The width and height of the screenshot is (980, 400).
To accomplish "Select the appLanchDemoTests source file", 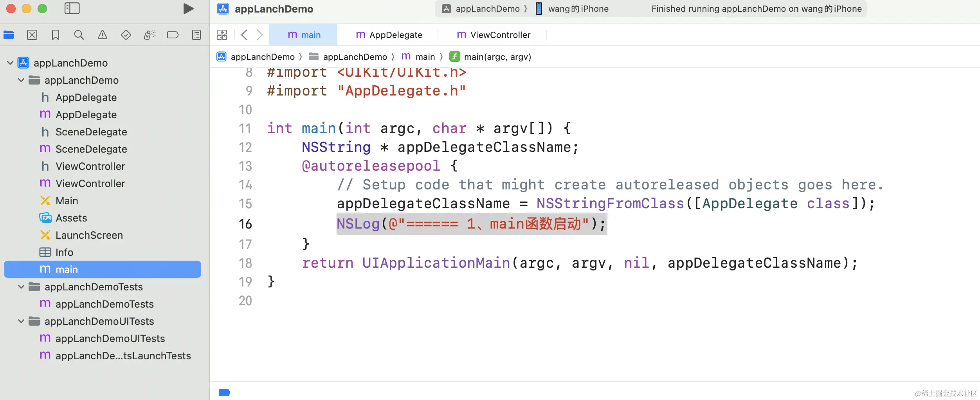I will (x=103, y=304).
